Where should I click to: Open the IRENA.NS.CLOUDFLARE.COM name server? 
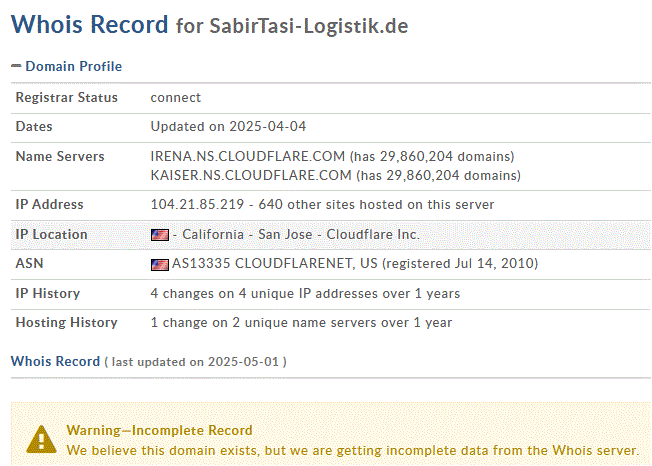pos(247,157)
